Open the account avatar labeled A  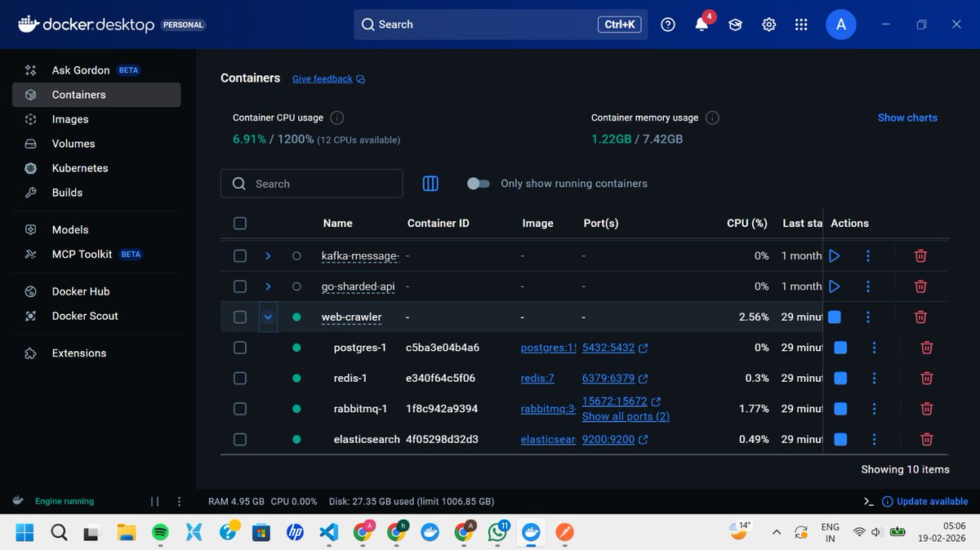[x=841, y=24]
